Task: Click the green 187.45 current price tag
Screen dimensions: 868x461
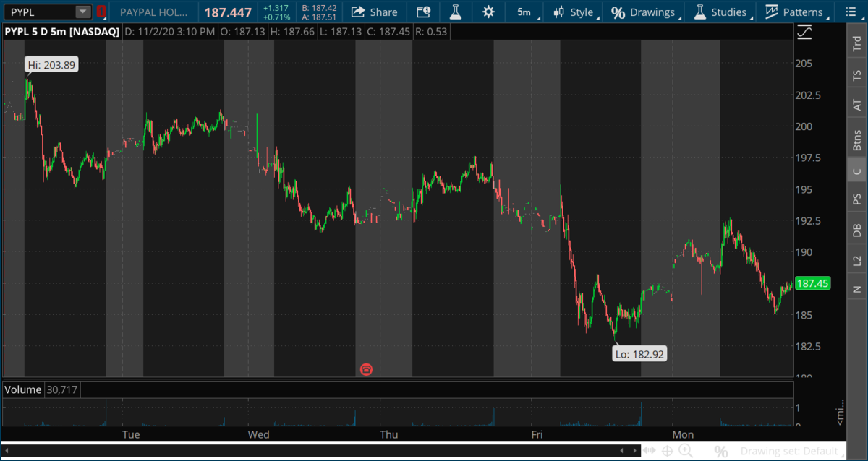Action: [812, 283]
